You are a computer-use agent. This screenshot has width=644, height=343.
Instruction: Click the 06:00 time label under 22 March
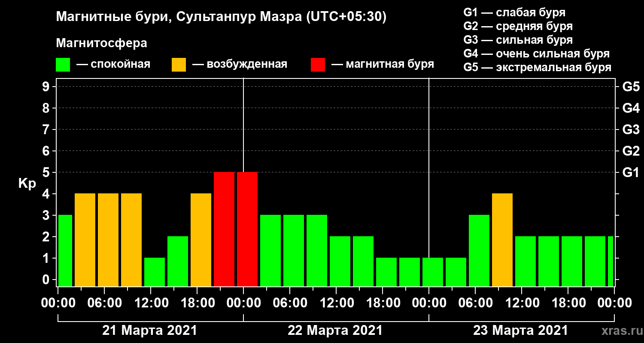[x=290, y=303]
